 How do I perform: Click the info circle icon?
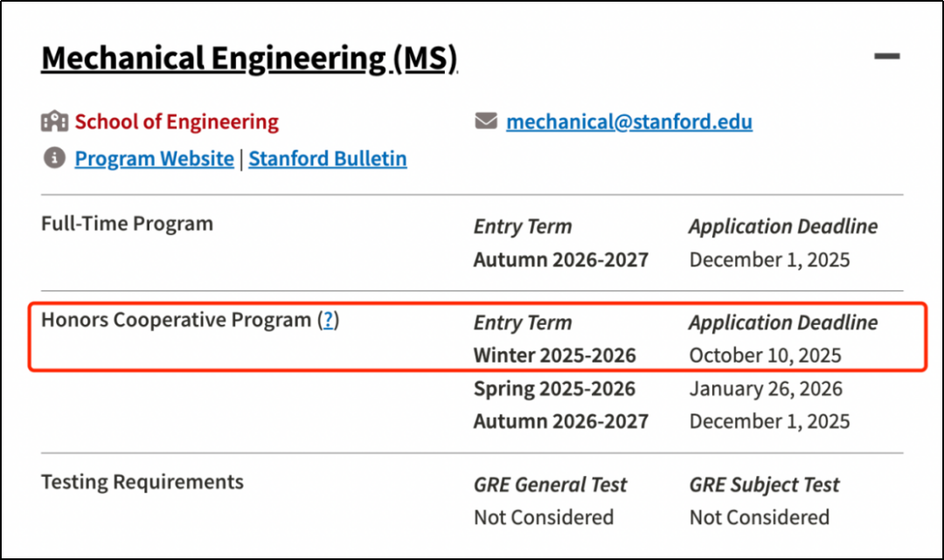[x=54, y=158]
